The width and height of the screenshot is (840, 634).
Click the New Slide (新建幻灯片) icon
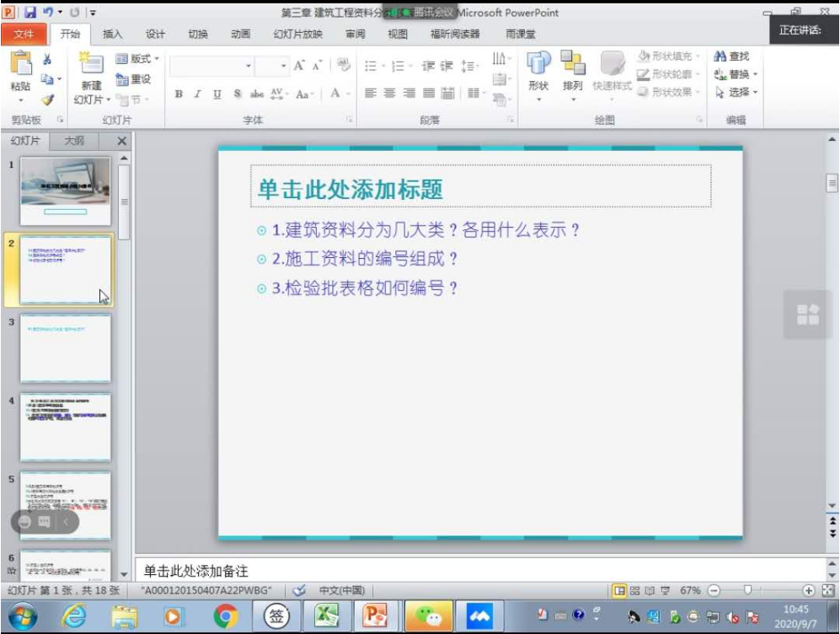pyautogui.click(x=90, y=64)
